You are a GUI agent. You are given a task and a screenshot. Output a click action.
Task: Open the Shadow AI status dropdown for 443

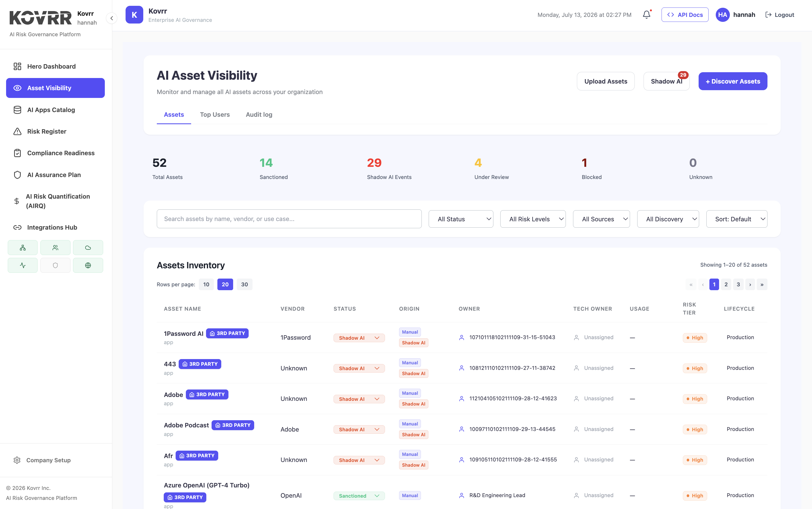[x=359, y=368]
